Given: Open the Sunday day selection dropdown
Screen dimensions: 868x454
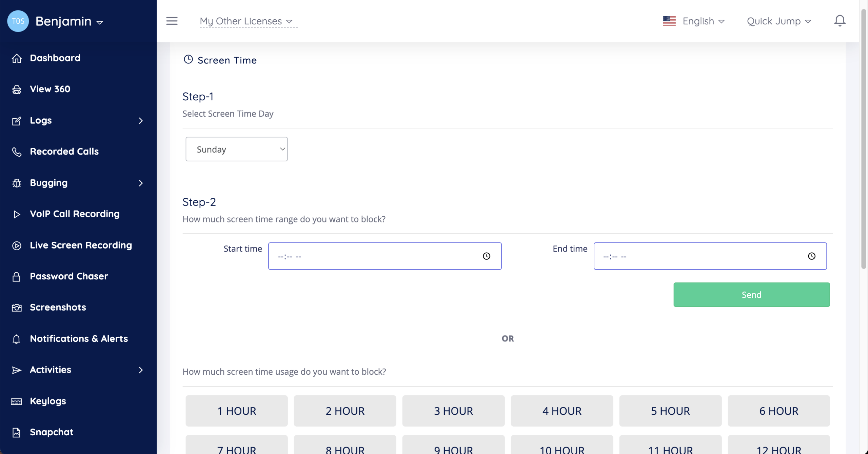Looking at the screenshot, I should point(236,149).
